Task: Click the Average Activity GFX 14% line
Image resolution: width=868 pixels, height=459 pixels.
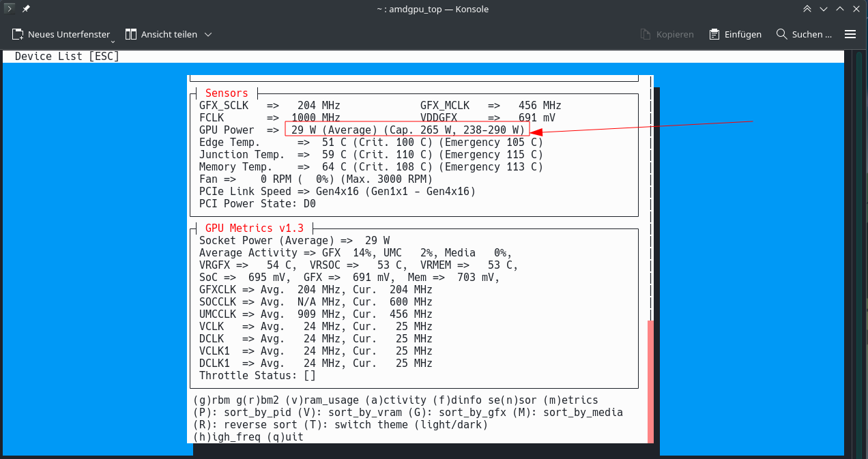Action: [356, 253]
